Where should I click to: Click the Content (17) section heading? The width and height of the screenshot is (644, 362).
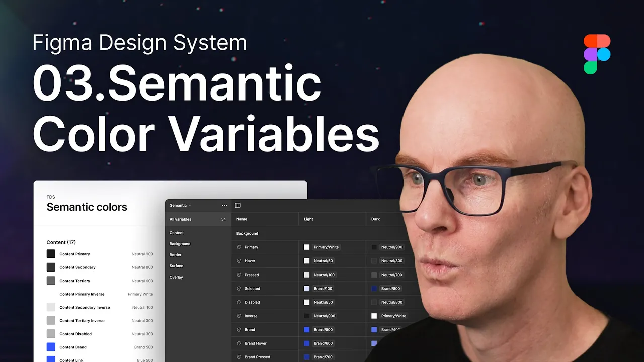pos(61,242)
